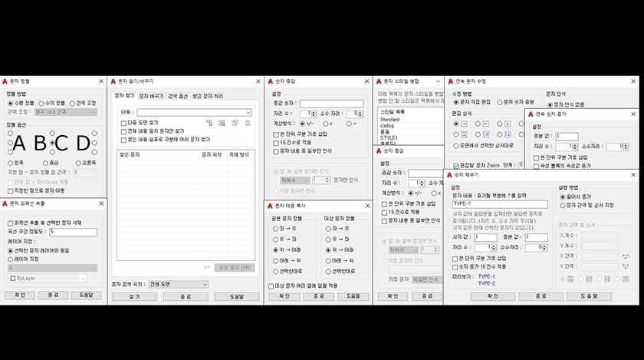
Task: Choose the left-arrow edit order icon in 연속 문자 수정
Action: (x=486, y=124)
